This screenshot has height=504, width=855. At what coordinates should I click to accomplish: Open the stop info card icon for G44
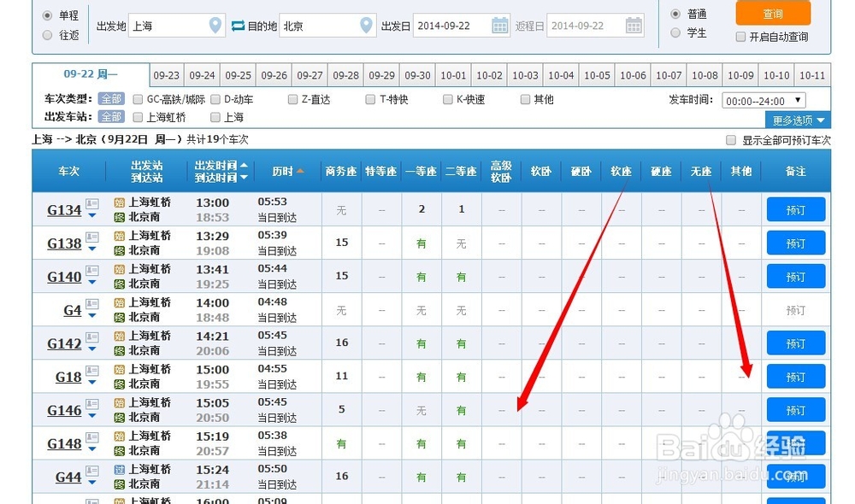pos(92,471)
